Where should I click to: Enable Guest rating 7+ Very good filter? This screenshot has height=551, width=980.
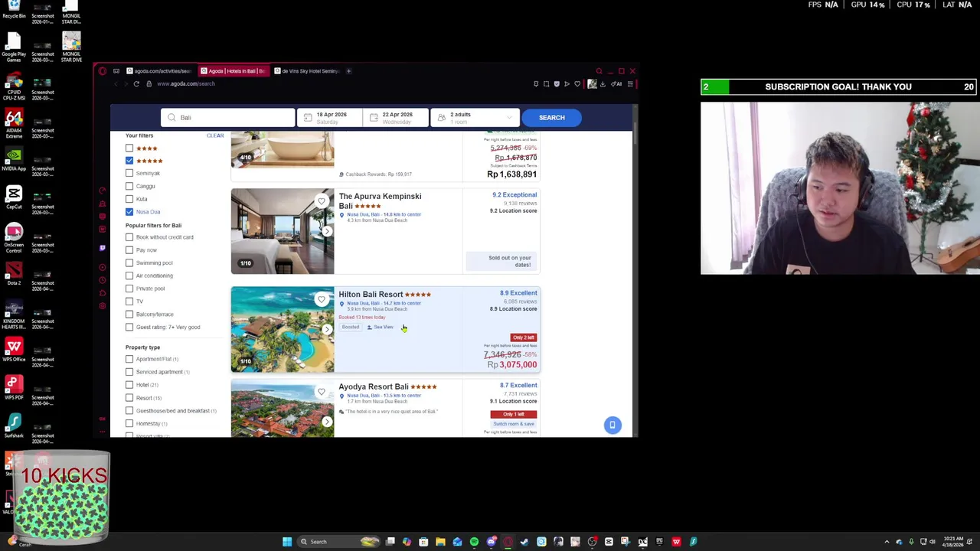pos(129,327)
